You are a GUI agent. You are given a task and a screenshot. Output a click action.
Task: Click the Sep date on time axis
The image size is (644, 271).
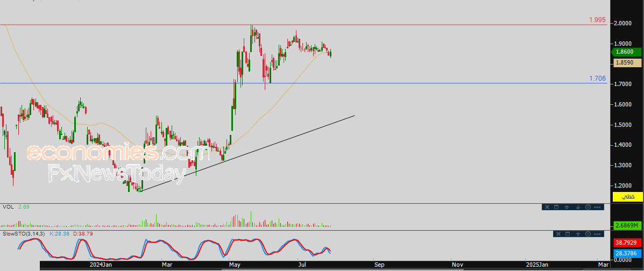[379, 265]
